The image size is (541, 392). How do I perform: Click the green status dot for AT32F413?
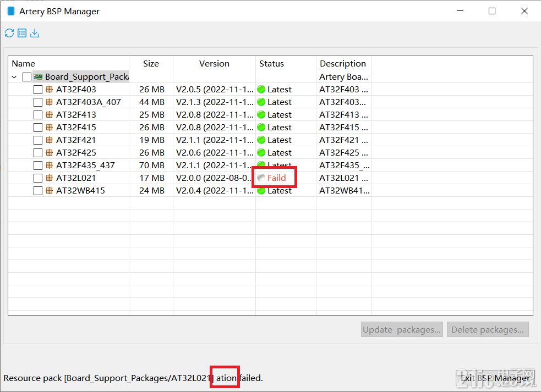coord(261,114)
